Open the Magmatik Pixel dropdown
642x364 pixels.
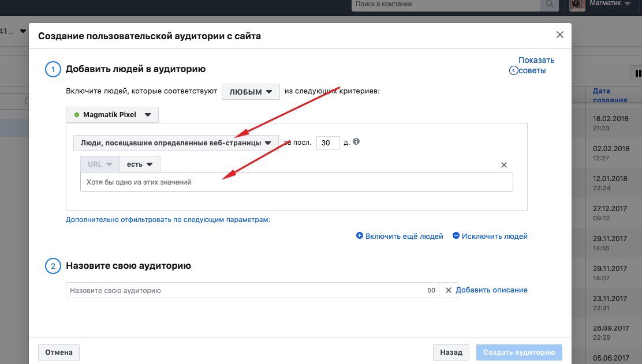coord(112,115)
